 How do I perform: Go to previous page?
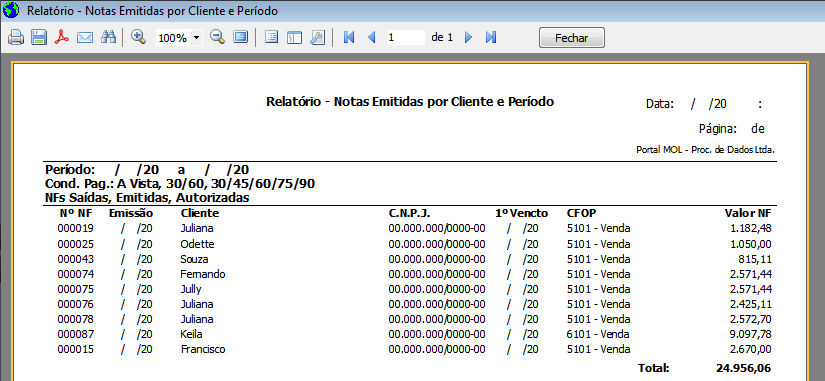tap(372, 37)
